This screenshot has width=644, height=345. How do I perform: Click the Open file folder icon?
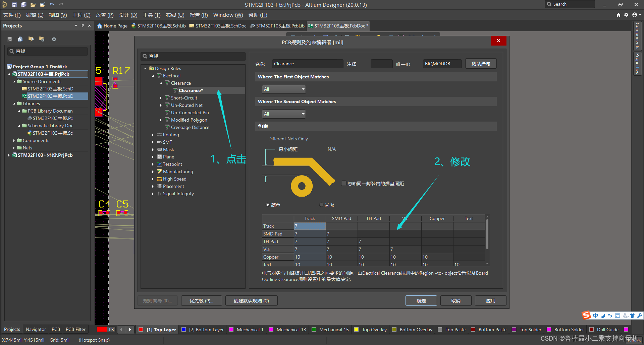[33, 5]
